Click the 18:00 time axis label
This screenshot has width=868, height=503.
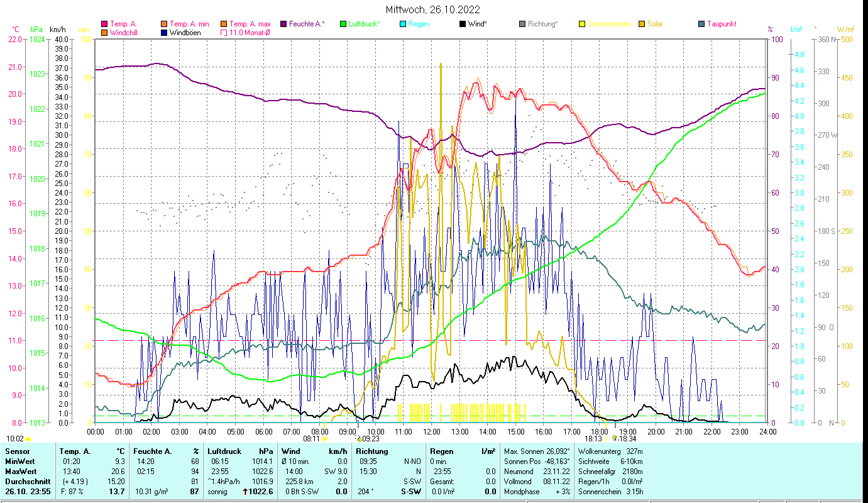click(x=600, y=431)
